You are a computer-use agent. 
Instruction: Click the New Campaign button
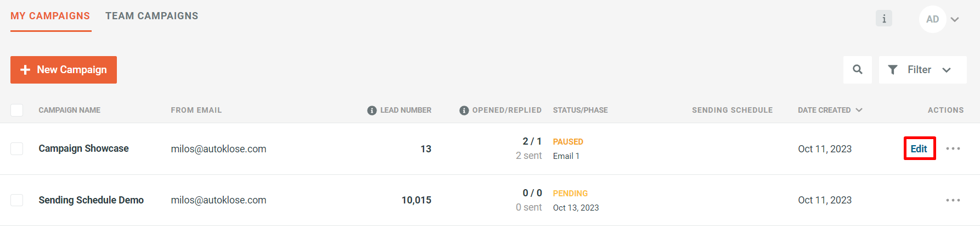[x=64, y=70]
